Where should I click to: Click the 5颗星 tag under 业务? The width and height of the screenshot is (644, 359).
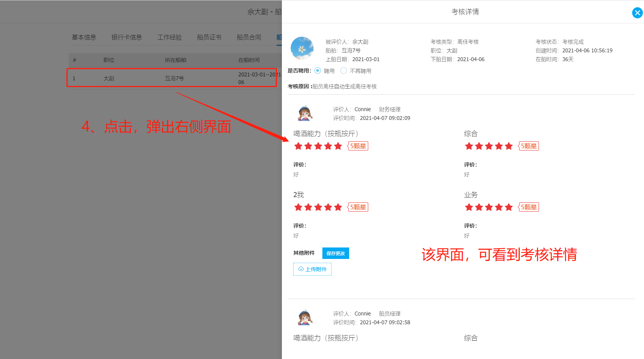point(529,207)
